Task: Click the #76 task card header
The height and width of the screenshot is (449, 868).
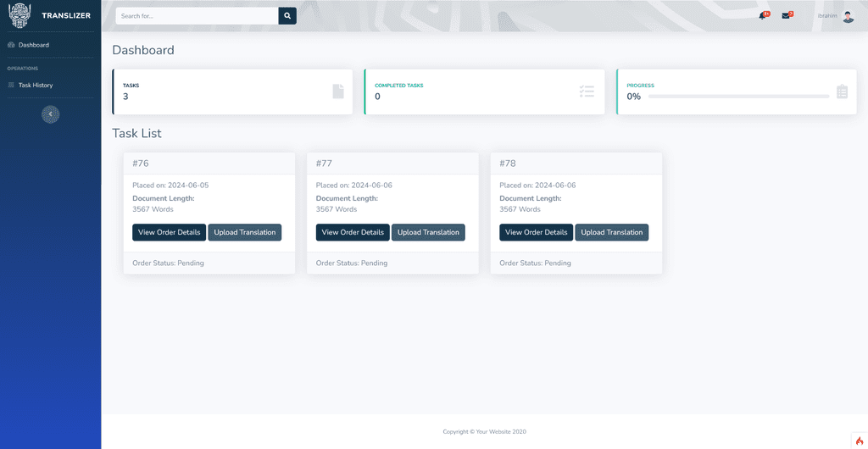Action: point(209,164)
